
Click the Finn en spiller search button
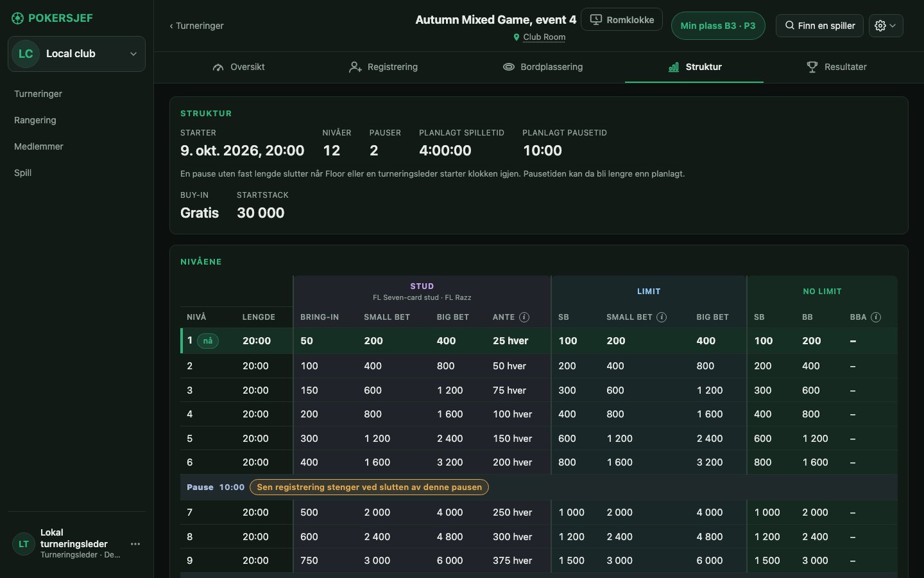(x=820, y=26)
